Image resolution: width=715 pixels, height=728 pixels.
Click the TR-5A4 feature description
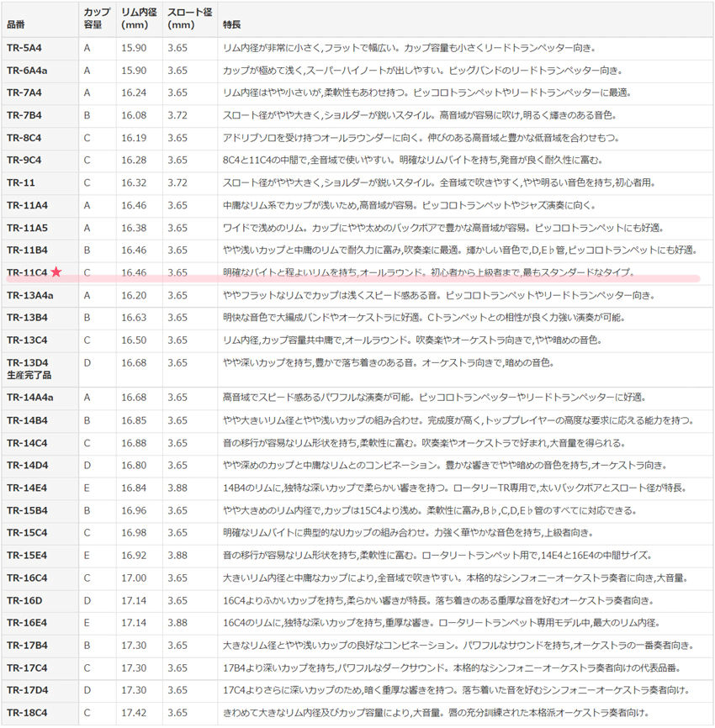pyautogui.click(x=409, y=48)
